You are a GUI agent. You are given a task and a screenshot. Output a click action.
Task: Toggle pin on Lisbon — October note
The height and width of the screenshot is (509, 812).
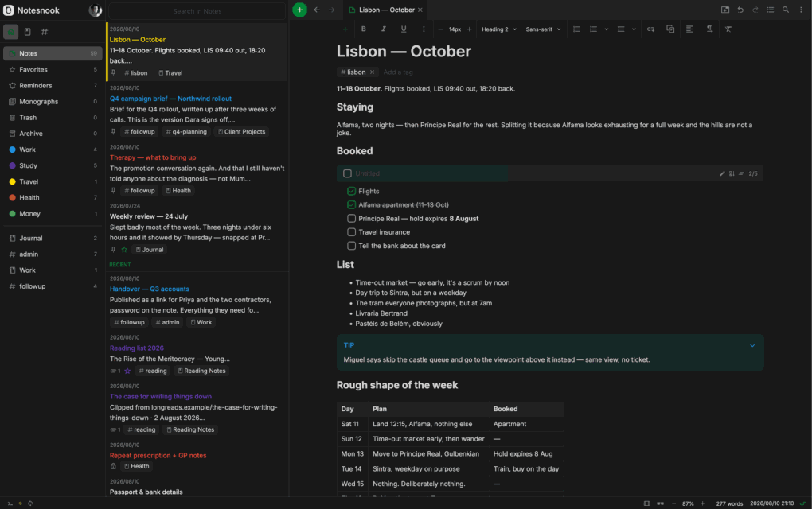[x=113, y=73]
